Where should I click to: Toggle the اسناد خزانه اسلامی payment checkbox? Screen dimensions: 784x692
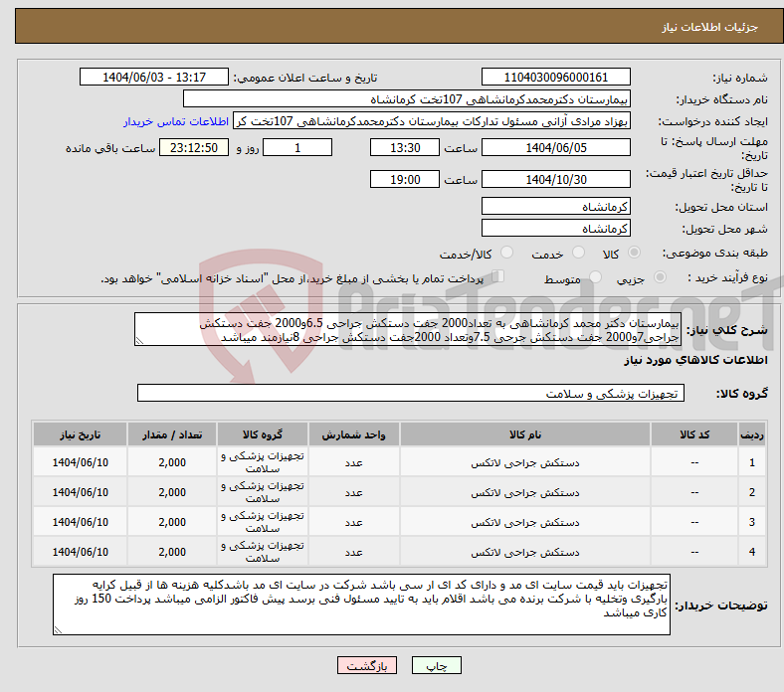pos(498,277)
